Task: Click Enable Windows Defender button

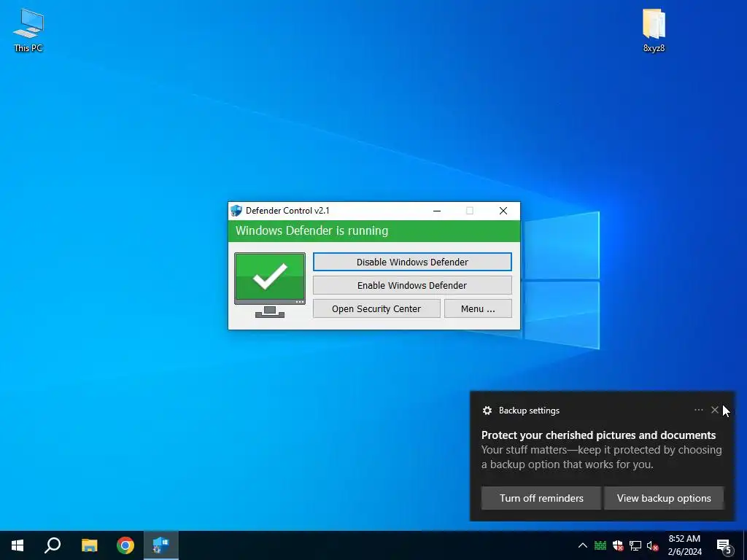Action: (x=412, y=285)
